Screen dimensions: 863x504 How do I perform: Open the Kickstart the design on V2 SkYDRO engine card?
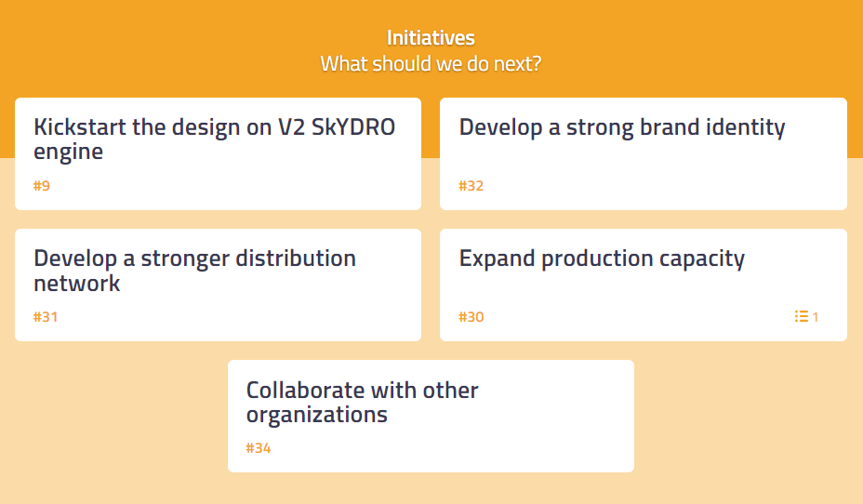click(218, 154)
